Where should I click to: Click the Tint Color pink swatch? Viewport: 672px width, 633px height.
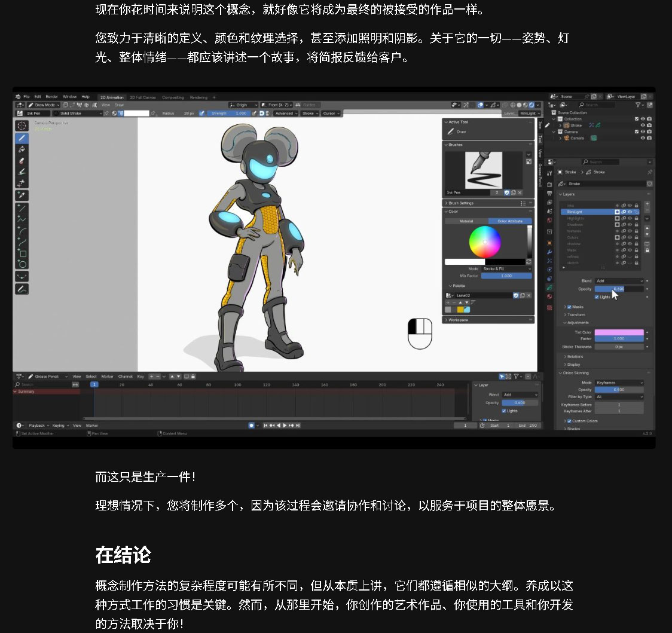click(x=619, y=332)
